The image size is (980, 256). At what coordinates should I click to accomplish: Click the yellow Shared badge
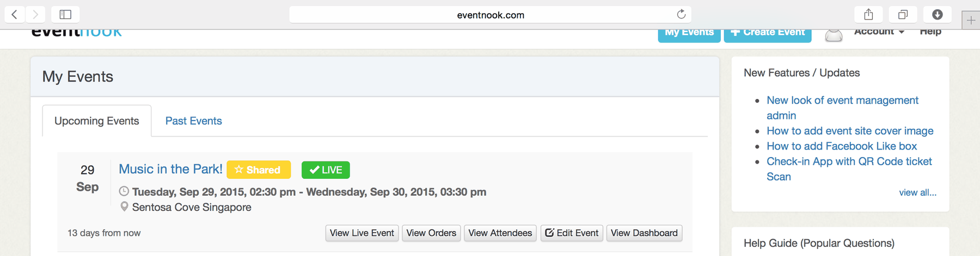pos(259,170)
